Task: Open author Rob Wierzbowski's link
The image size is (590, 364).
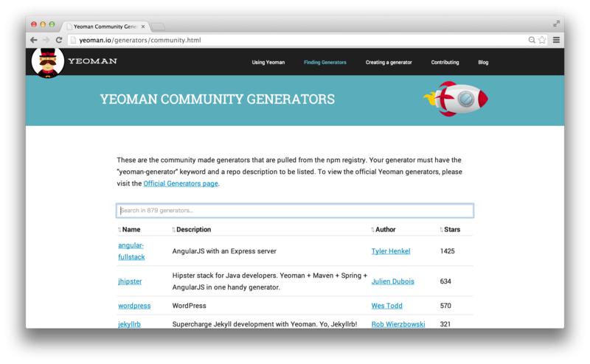Action: (398, 324)
